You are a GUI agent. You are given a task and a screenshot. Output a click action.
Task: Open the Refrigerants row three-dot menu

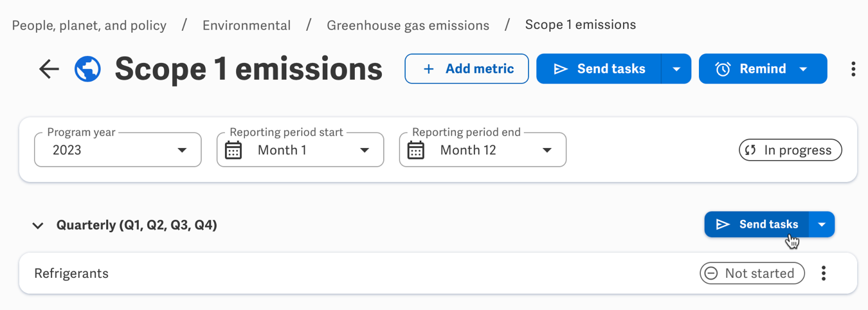pos(823,273)
